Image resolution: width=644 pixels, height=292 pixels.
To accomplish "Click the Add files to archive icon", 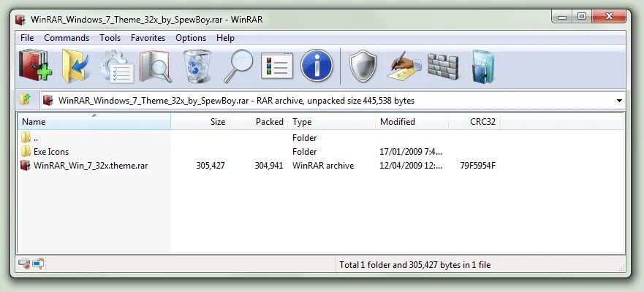I will pyautogui.click(x=35, y=66).
